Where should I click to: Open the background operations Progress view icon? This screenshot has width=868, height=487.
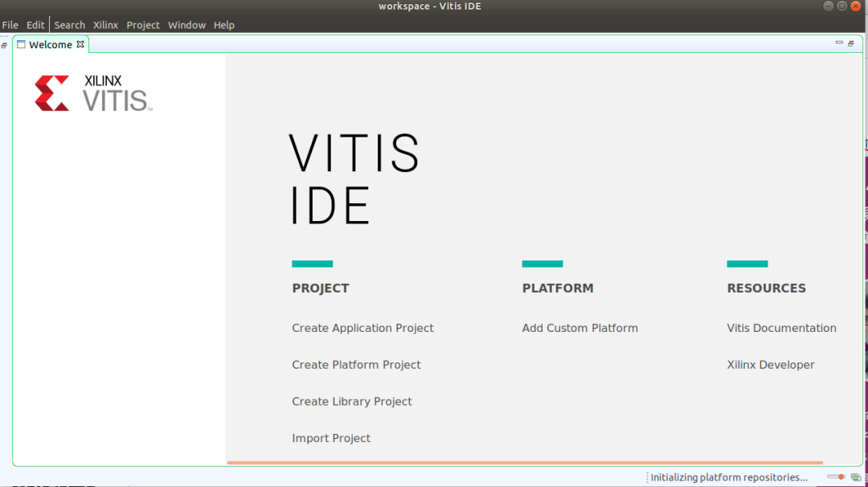click(856, 477)
